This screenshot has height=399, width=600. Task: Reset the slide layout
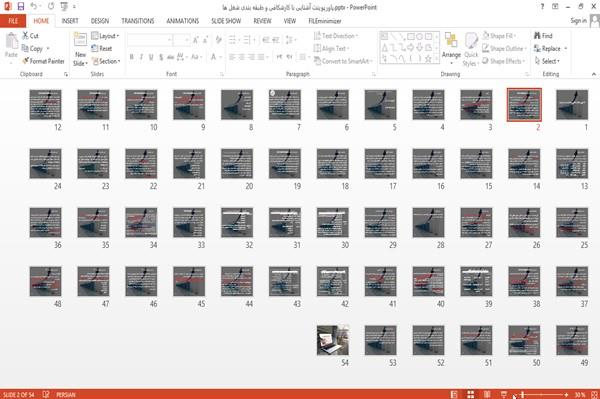[102, 49]
